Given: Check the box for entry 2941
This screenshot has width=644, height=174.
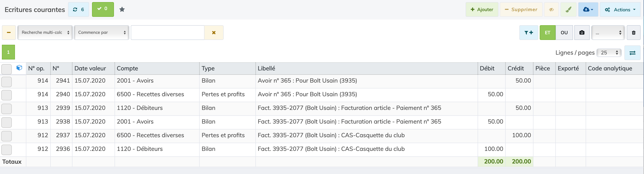Looking at the screenshot, I should (7, 82).
